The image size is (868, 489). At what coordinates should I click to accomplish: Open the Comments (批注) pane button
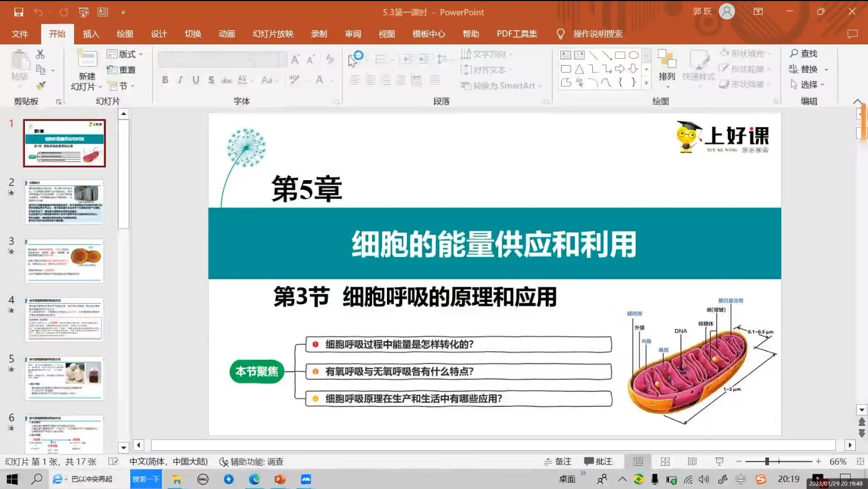click(x=598, y=461)
